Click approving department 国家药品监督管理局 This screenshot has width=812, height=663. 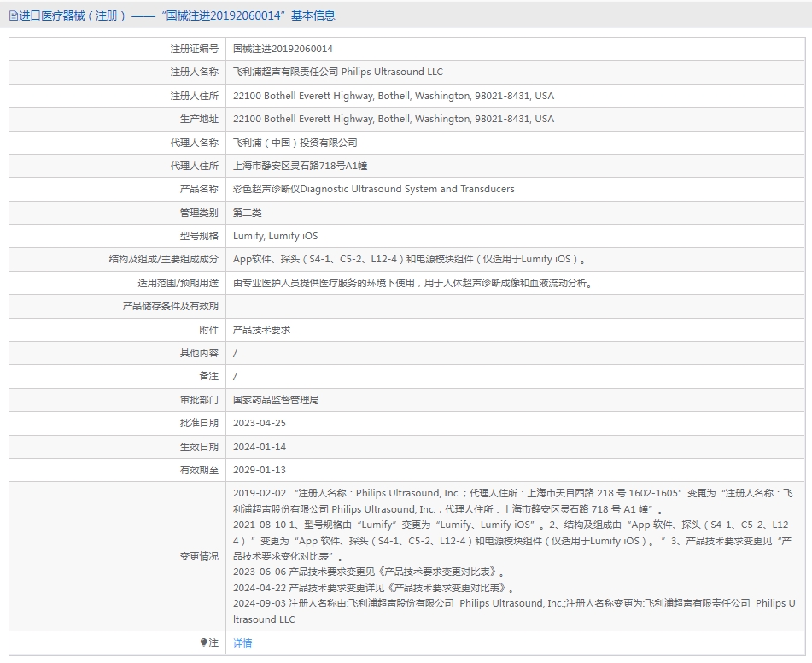click(276, 400)
